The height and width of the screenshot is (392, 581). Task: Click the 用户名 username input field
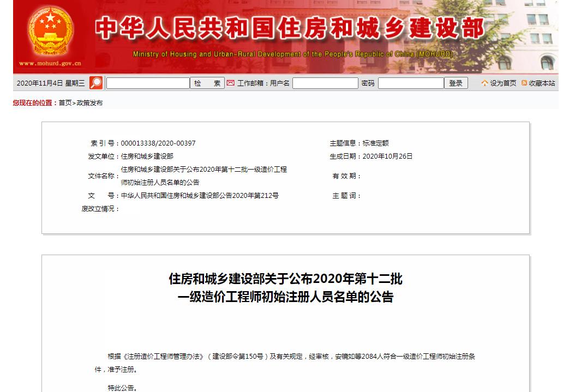click(x=325, y=83)
